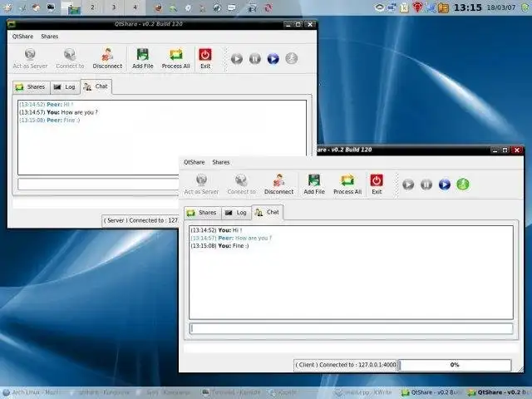Click Disconnect icon in the server QtShare window

coord(107,54)
